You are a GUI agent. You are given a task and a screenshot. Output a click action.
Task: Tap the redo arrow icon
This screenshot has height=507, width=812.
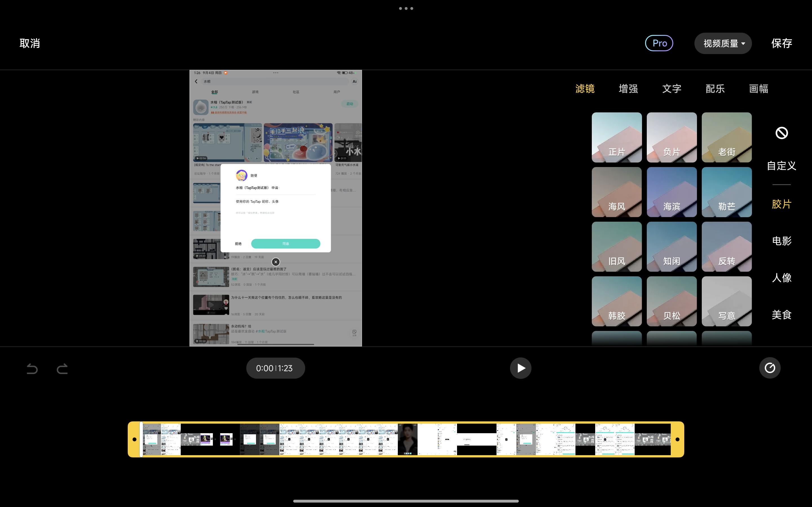(62, 368)
